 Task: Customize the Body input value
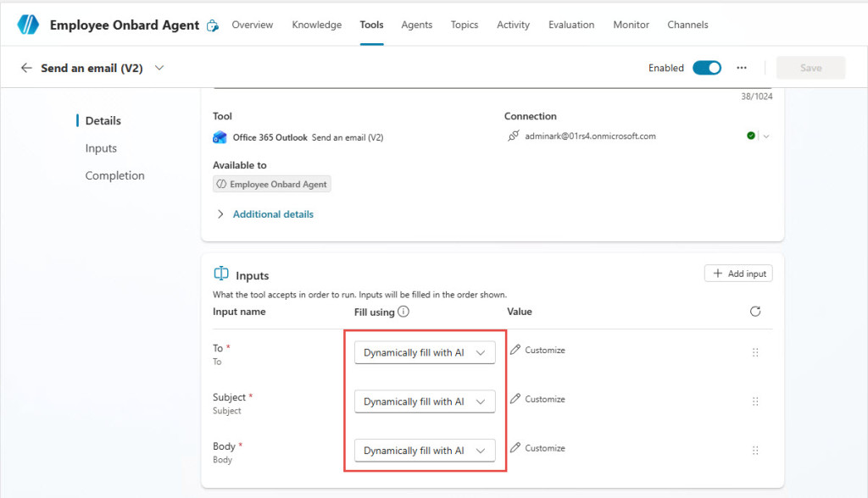point(538,448)
